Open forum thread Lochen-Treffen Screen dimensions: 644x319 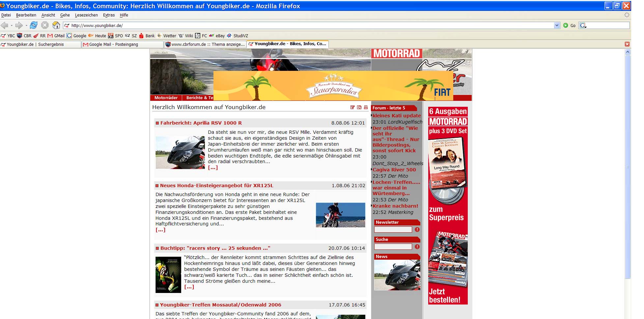[x=396, y=188]
